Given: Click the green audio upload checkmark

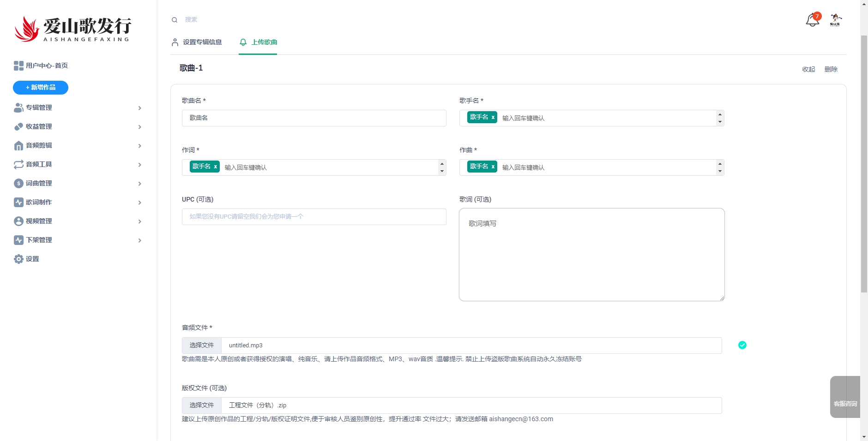Looking at the screenshot, I should coord(742,345).
